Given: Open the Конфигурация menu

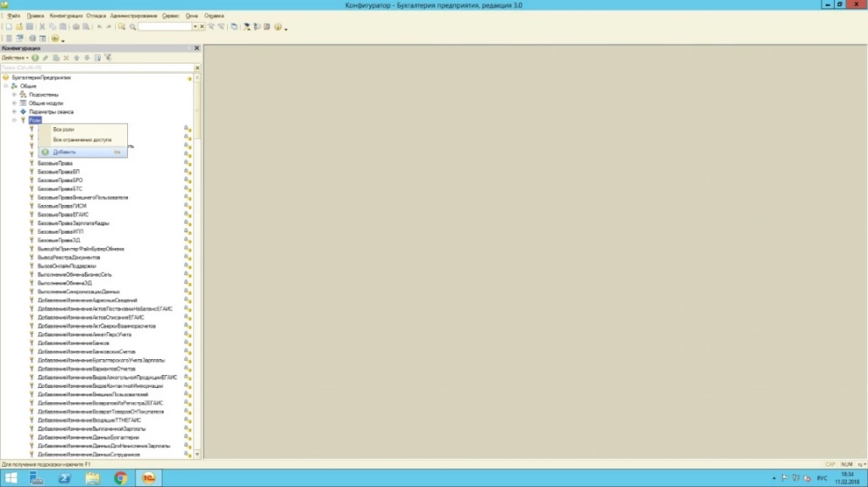Looking at the screenshot, I should click(66, 15).
